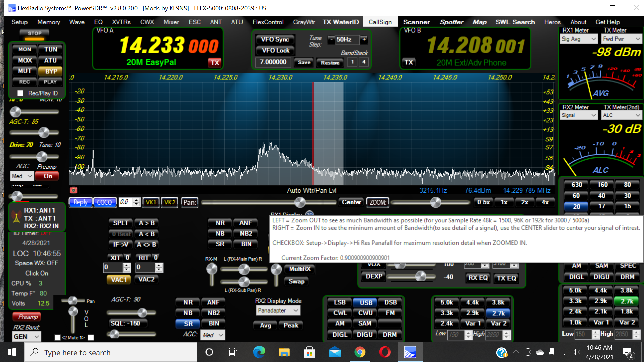Toggle the MUT mute button
Image resolution: width=644 pixels, height=362 pixels.
point(24,71)
